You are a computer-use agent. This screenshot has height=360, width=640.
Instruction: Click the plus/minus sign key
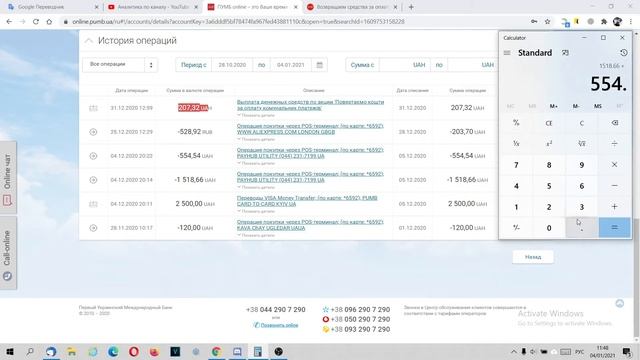516,228
